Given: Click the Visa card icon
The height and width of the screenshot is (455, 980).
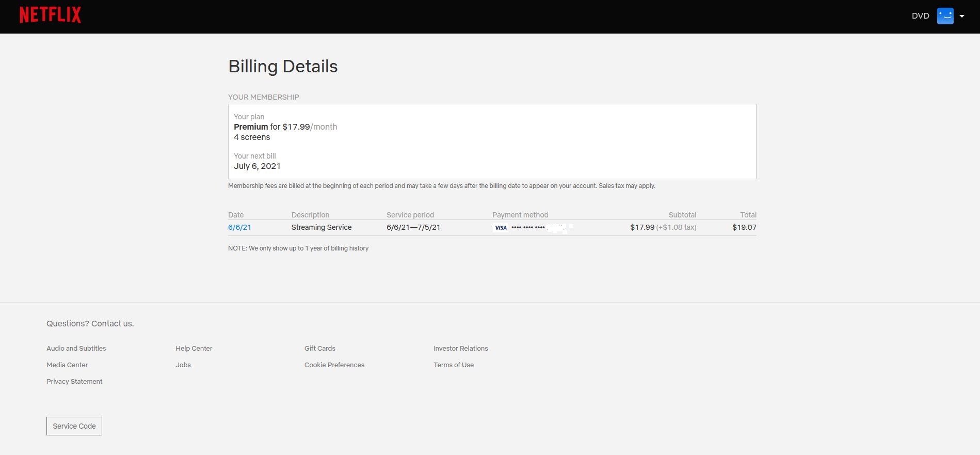Looking at the screenshot, I should pyautogui.click(x=500, y=228).
